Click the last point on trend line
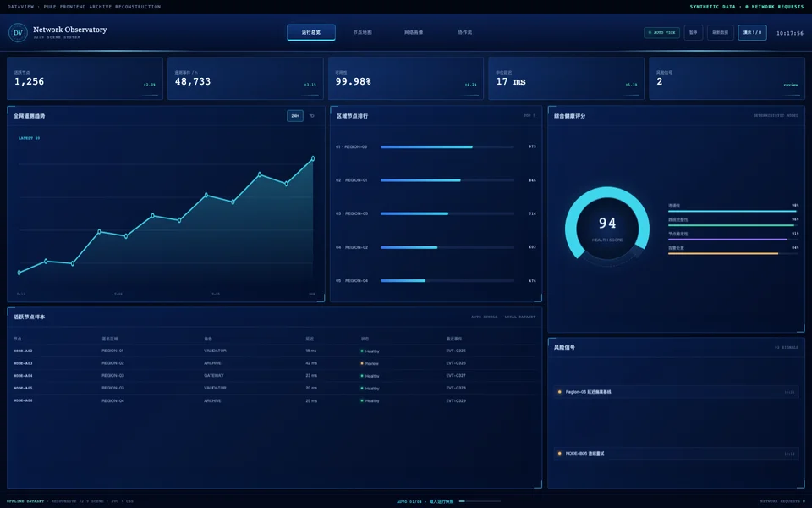This screenshot has width=812, height=508. coord(313,158)
